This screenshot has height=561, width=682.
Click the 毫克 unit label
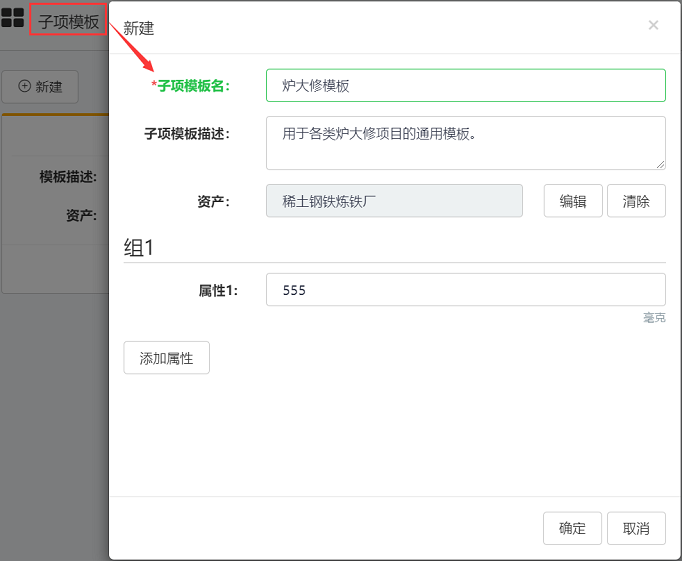tap(654, 318)
